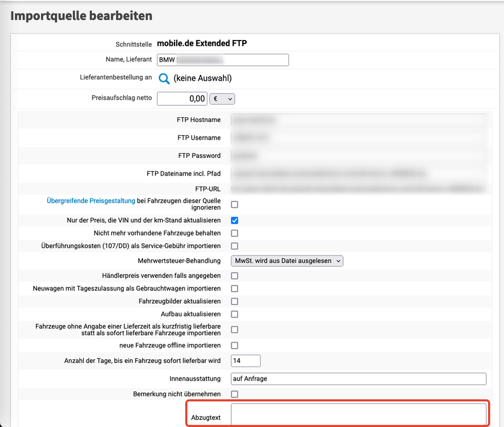Enable 'Fahrzeugbilder aktualisieren'
504x427 pixels.
[x=234, y=301]
